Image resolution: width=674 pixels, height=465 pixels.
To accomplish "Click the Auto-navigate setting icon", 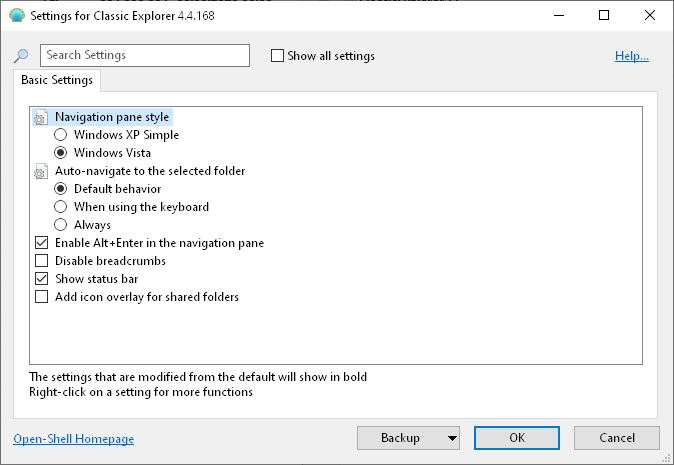I will click(41, 171).
